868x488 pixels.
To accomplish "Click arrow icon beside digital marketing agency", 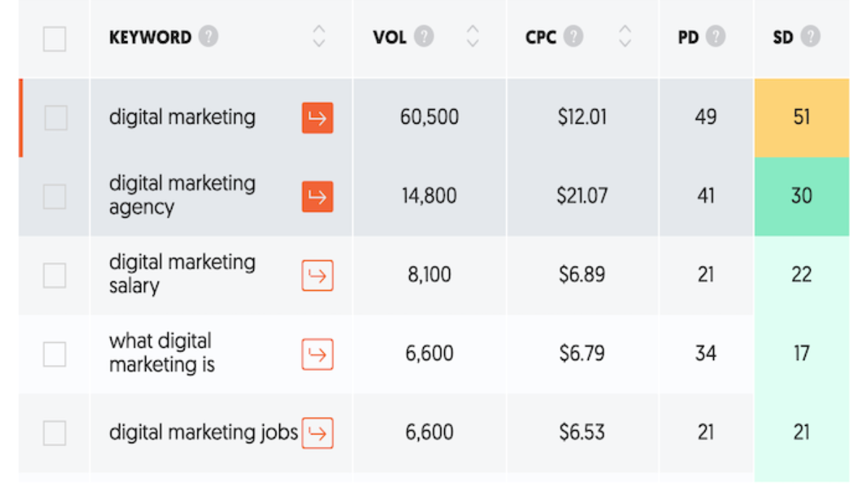I will [x=318, y=197].
